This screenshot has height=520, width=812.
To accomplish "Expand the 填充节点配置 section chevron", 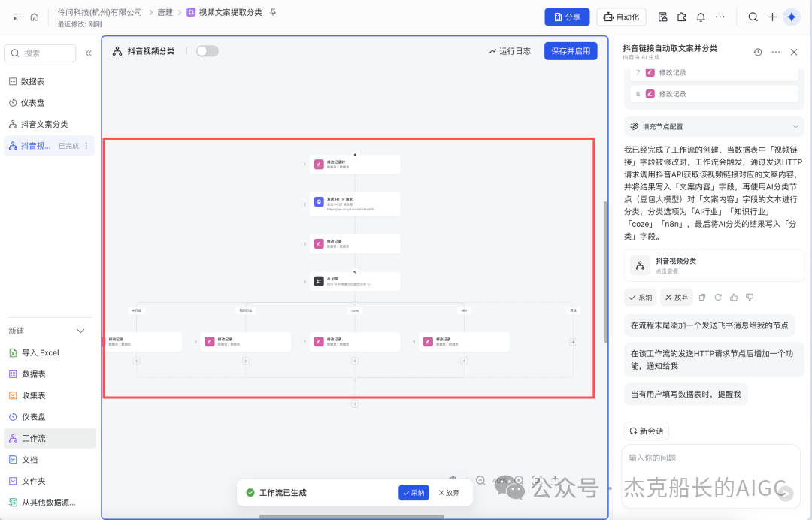I will (x=795, y=127).
